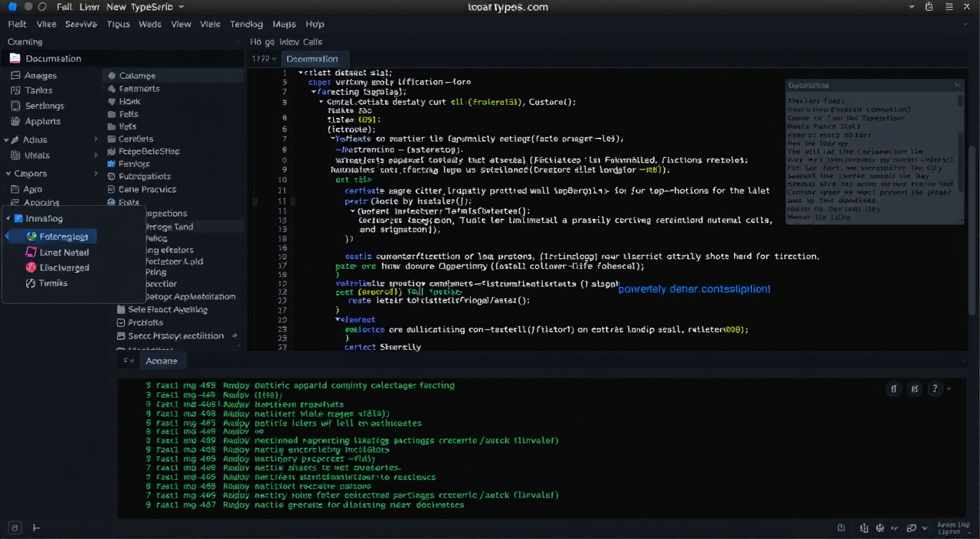Click the Documation folder icon in sidebar
This screenshot has width=980, height=539.
tap(15, 58)
